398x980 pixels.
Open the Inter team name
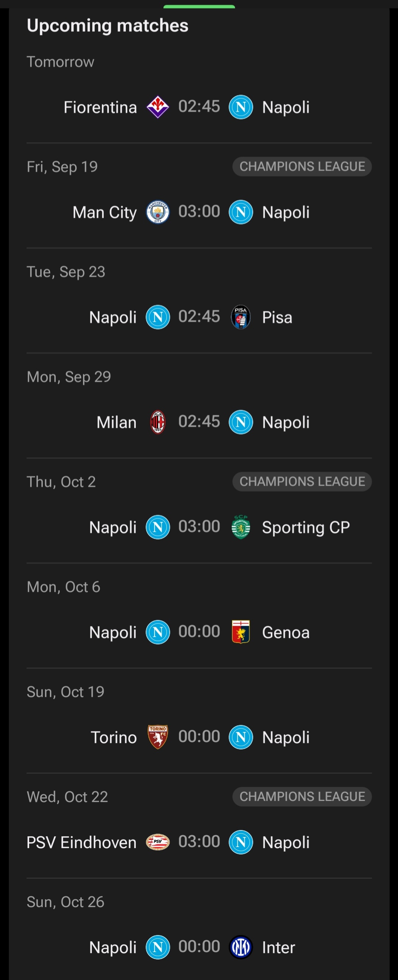point(278,947)
